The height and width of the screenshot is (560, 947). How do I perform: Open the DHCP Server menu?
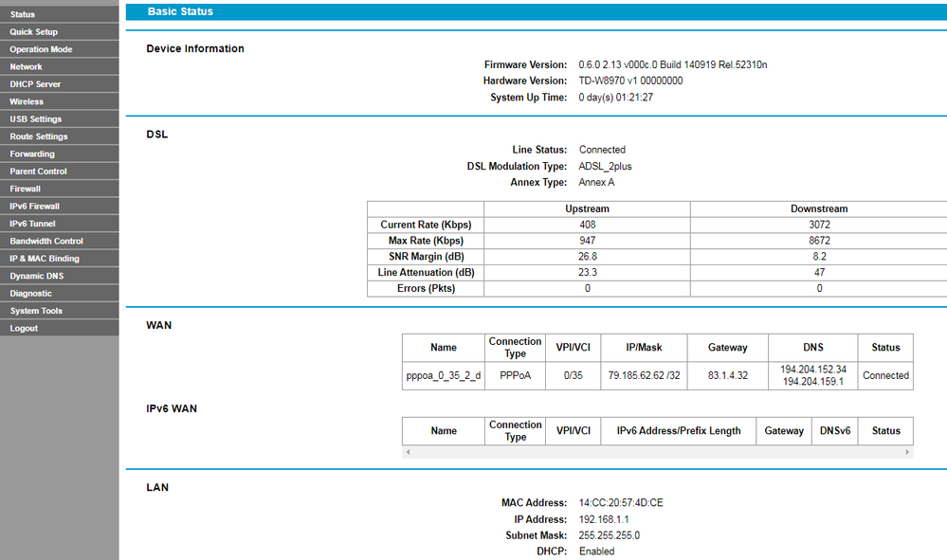pos(35,84)
